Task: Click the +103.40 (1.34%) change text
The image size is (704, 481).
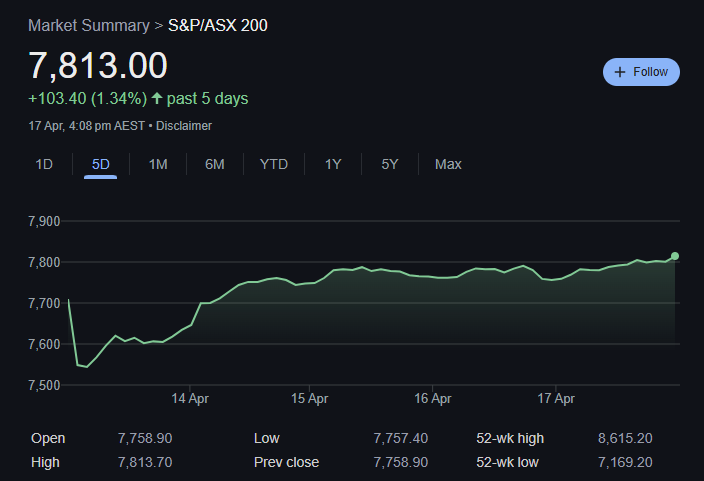Action: click(x=88, y=98)
